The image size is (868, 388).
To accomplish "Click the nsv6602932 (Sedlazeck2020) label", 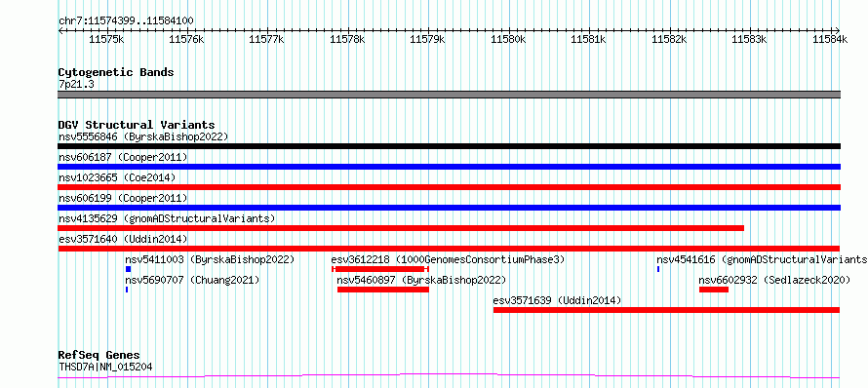I will pos(774,280).
